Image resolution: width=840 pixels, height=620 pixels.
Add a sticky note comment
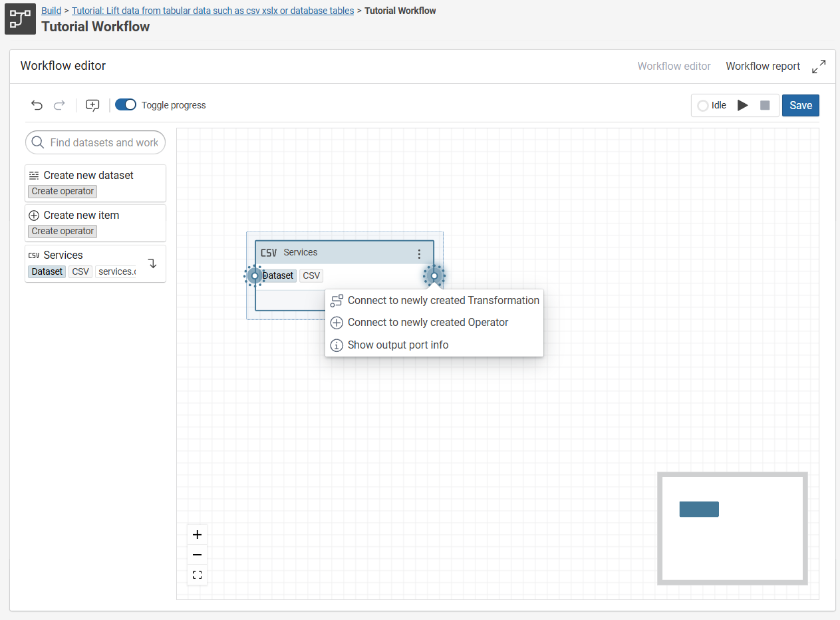(x=93, y=105)
